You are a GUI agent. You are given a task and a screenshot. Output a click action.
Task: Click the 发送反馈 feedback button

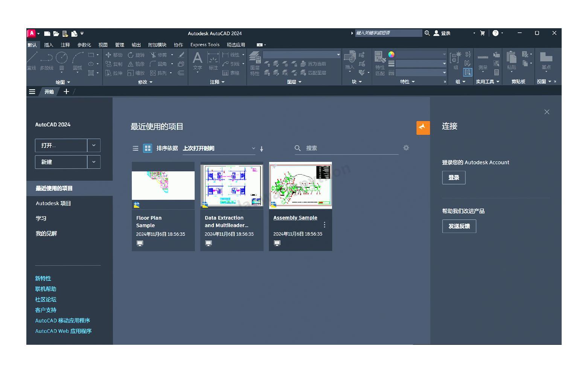tap(459, 226)
